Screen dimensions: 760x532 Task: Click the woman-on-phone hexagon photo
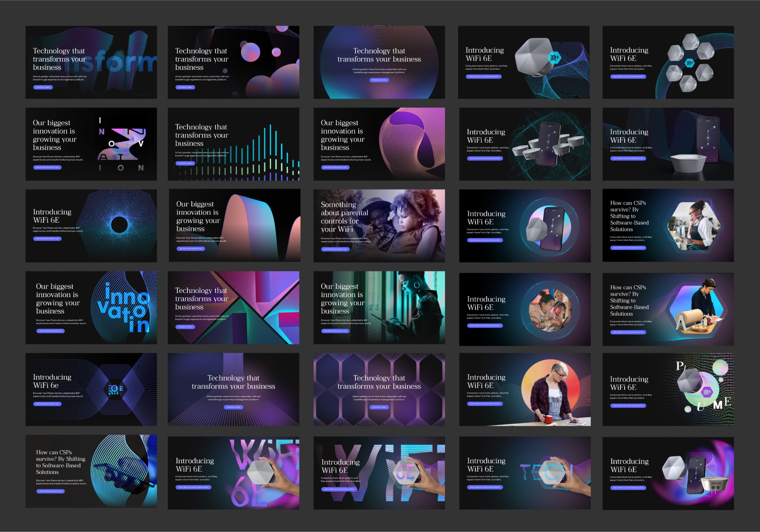click(693, 226)
